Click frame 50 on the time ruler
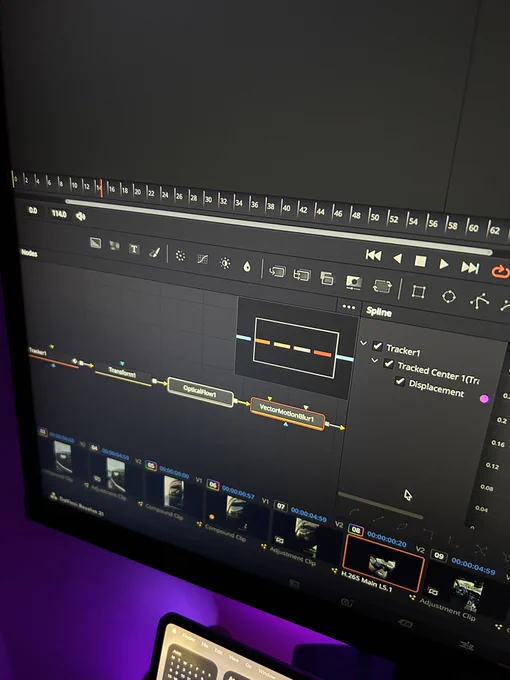Image resolution: width=510 pixels, height=680 pixels. tap(375, 216)
